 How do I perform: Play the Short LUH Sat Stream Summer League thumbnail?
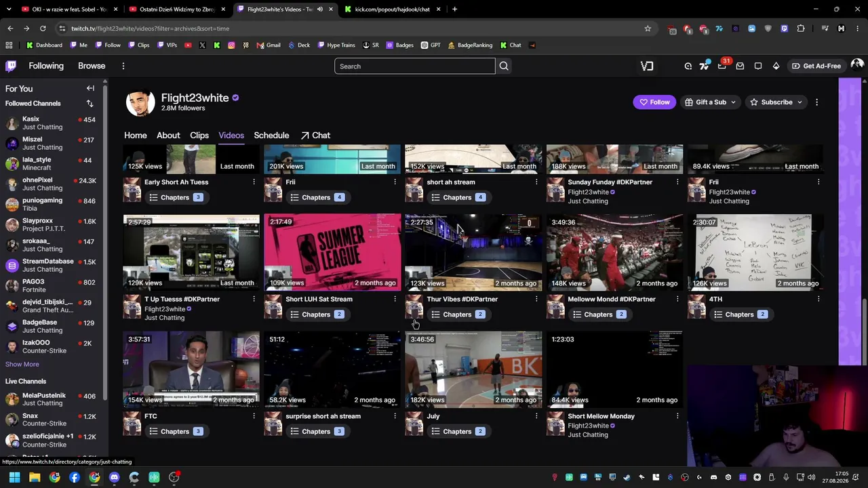332,252
